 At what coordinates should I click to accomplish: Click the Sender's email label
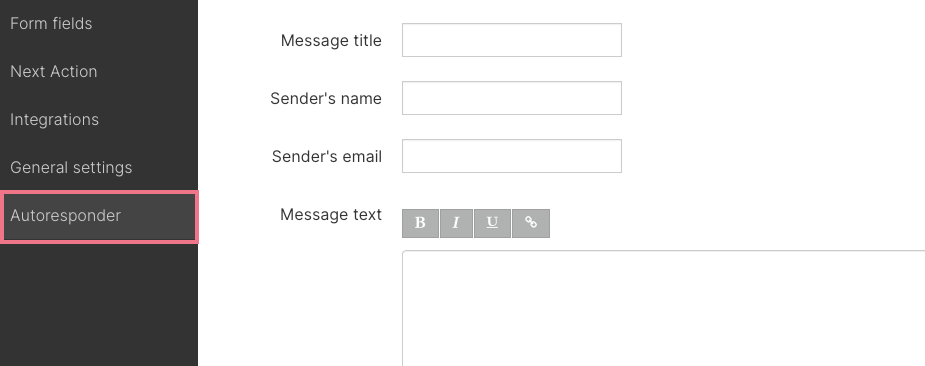[327, 156]
